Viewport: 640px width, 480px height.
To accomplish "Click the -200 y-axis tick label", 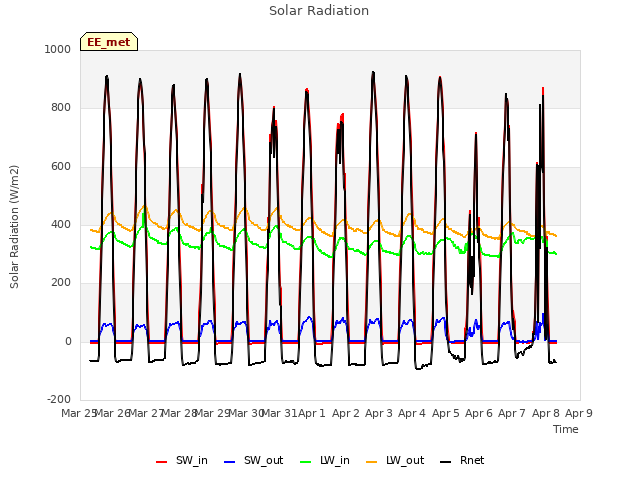I will (59, 399).
